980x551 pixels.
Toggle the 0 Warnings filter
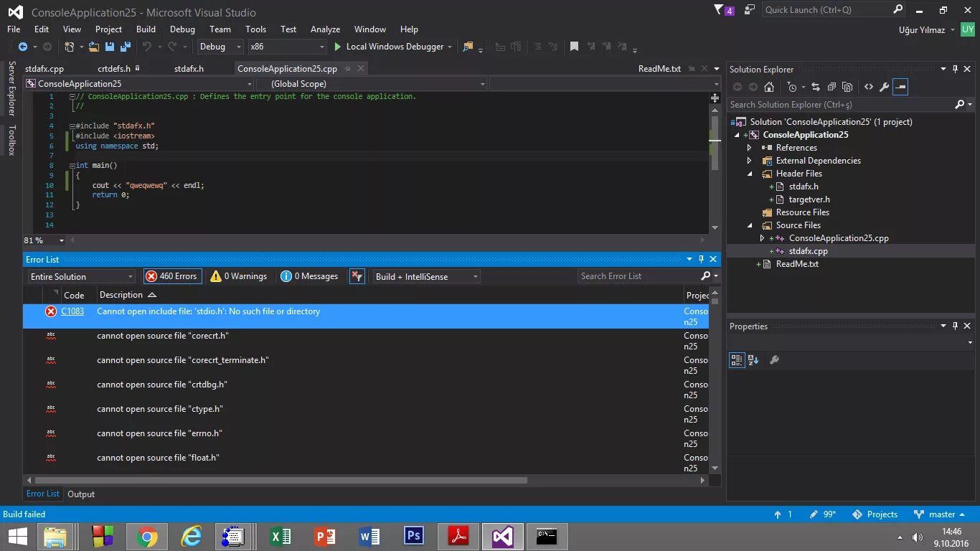pyautogui.click(x=239, y=276)
